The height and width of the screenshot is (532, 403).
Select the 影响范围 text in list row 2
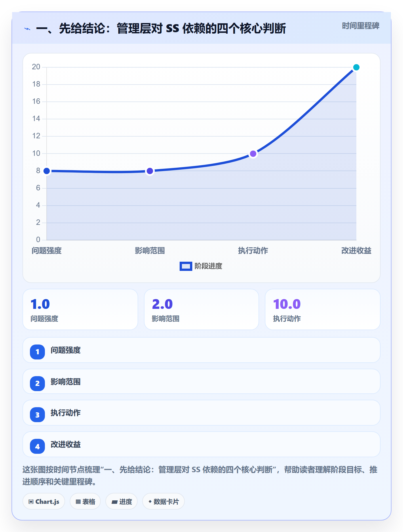pyautogui.click(x=66, y=382)
